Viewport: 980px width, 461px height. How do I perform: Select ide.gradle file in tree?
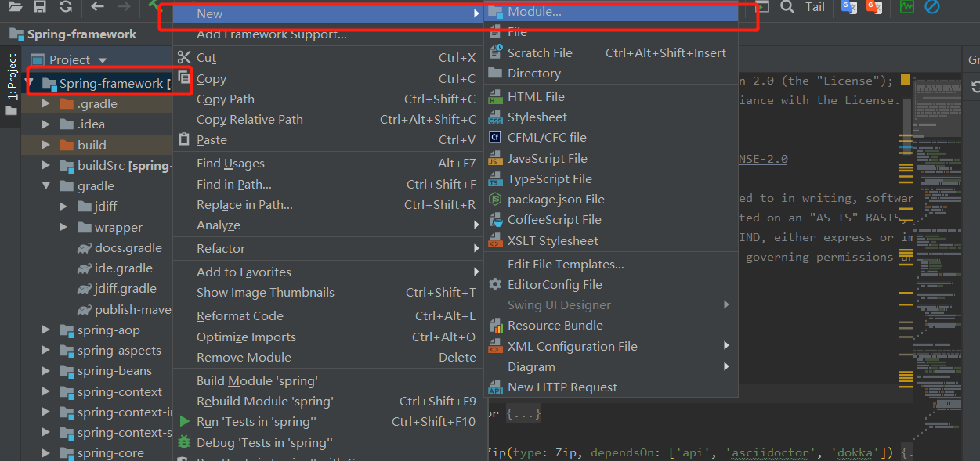(x=115, y=268)
